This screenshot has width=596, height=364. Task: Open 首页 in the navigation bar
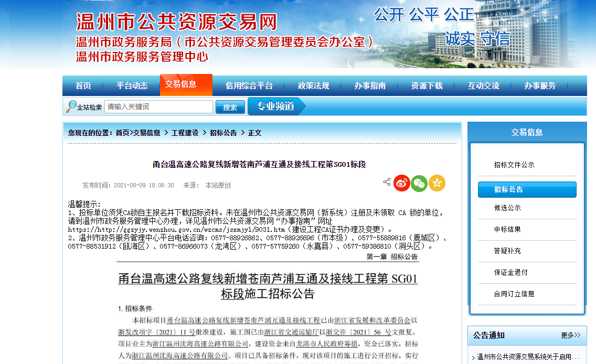coord(83,85)
